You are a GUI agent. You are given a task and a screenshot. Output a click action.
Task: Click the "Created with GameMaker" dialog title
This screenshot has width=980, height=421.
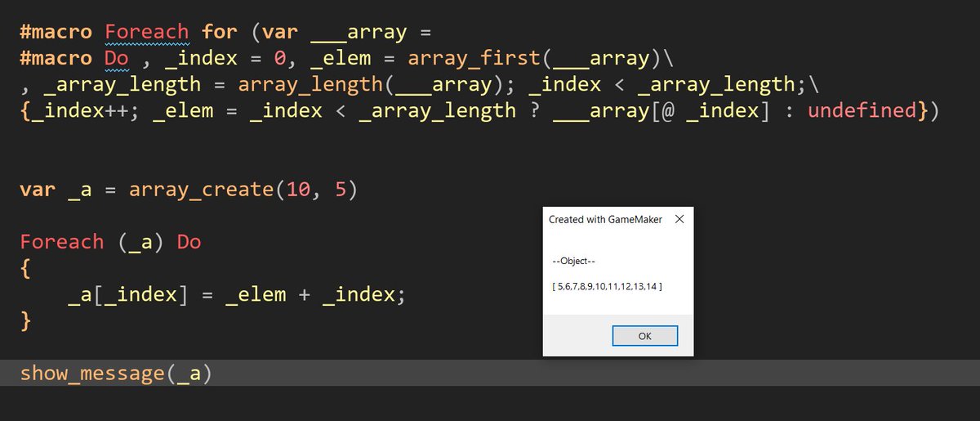coord(605,219)
